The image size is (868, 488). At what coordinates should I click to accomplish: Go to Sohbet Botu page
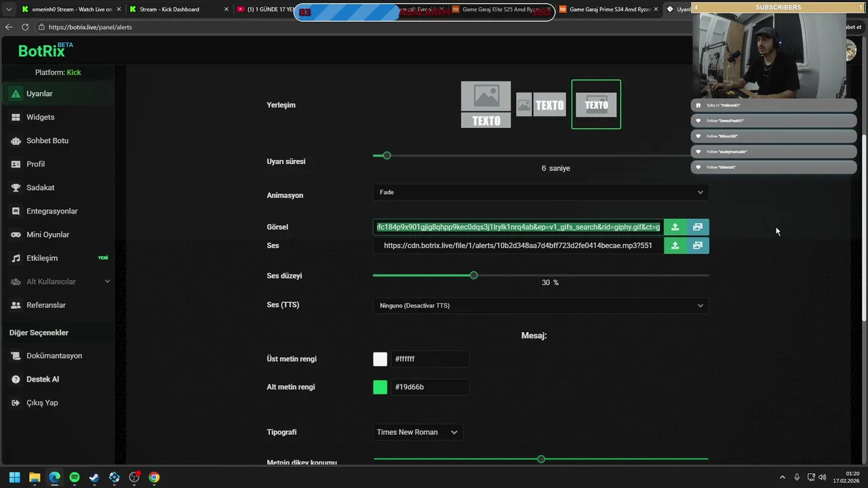(58, 141)
